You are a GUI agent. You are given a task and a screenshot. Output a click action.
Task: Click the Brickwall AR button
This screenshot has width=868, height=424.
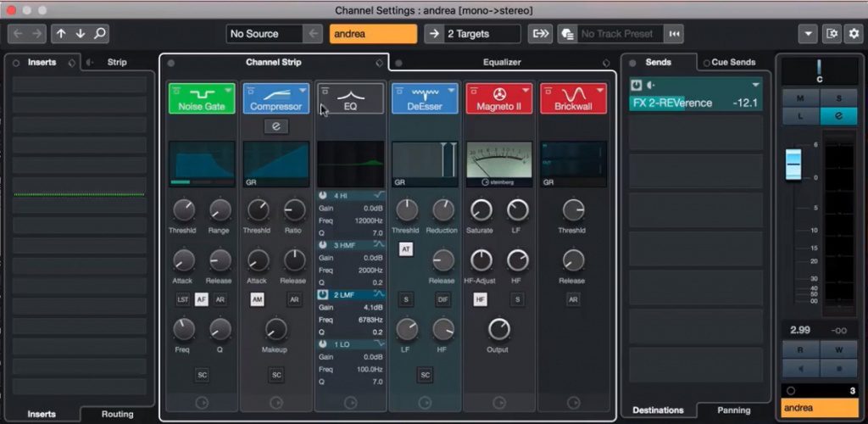[x=574, y=299]
